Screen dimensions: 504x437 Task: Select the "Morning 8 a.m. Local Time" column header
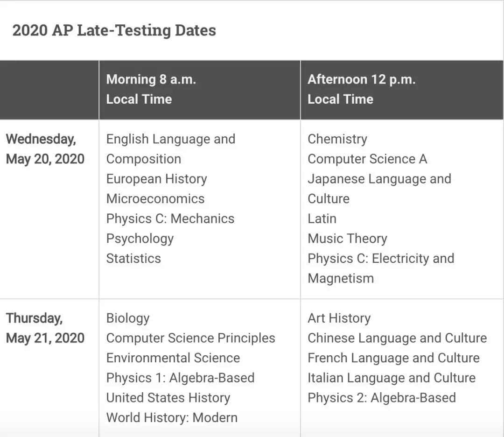click(151, 89)
